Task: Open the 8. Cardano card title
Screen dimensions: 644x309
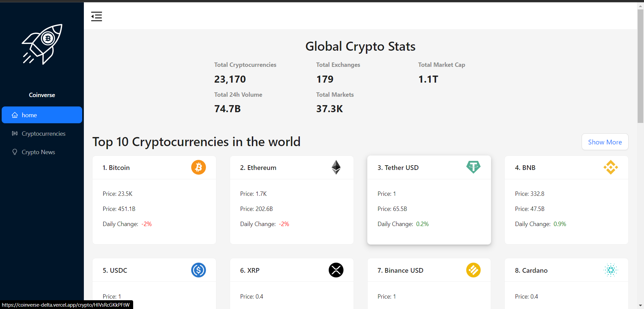Action: 531,270
